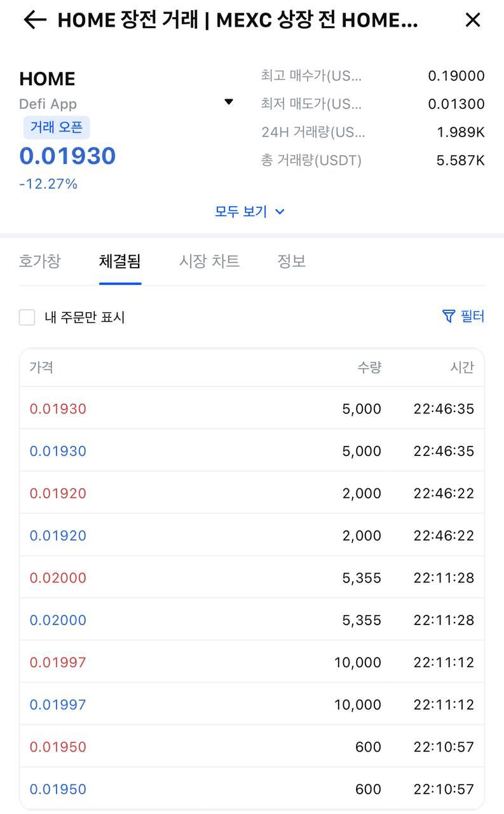Image resolution: width=504 pixels, height=814 pixels.
Task: Click the 가격 column header
Action: coord(41,367)
